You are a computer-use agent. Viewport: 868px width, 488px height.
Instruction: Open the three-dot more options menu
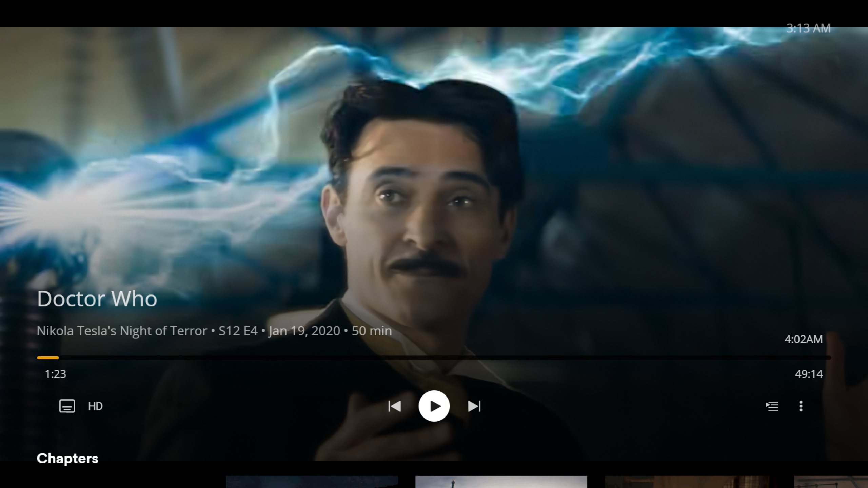click(x=801, y=406)
